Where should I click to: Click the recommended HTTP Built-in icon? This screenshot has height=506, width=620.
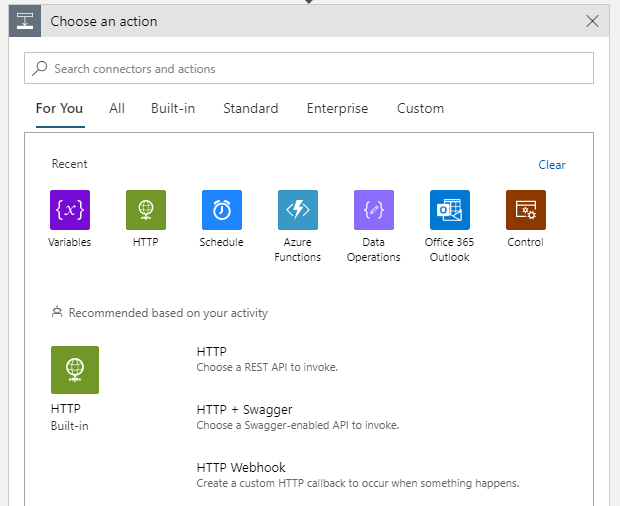(x=75, y=370)
